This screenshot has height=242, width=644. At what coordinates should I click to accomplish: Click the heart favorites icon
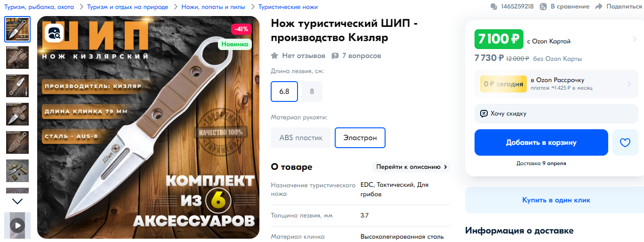click(625, 142)
